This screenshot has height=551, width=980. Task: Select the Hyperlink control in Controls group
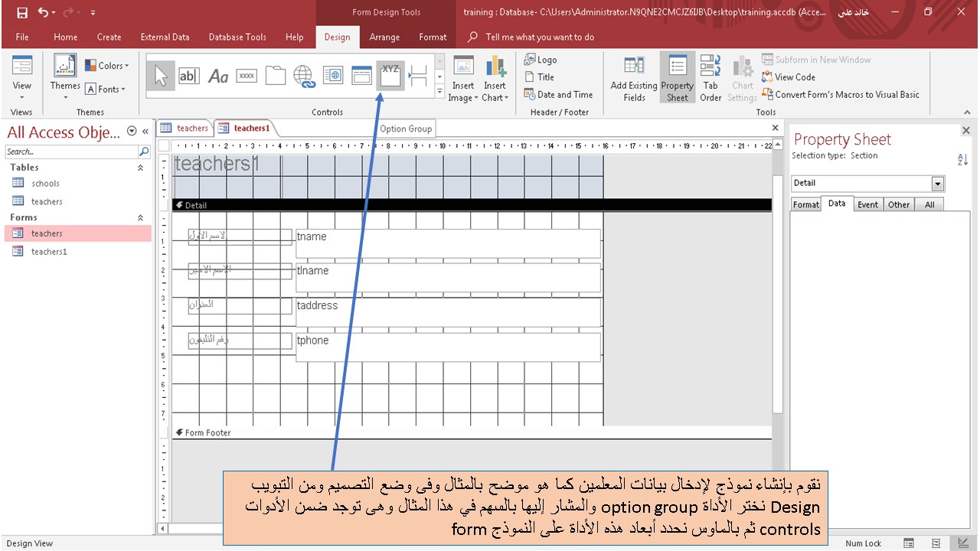pos(305,75)
